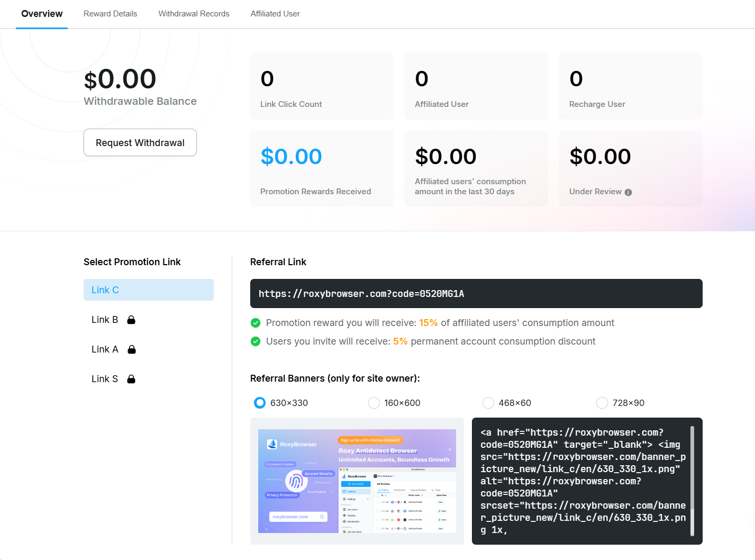The height and width of the screenshot is (560, 755).
Task: Click the Recharge User count card
Action: point(631,86)
